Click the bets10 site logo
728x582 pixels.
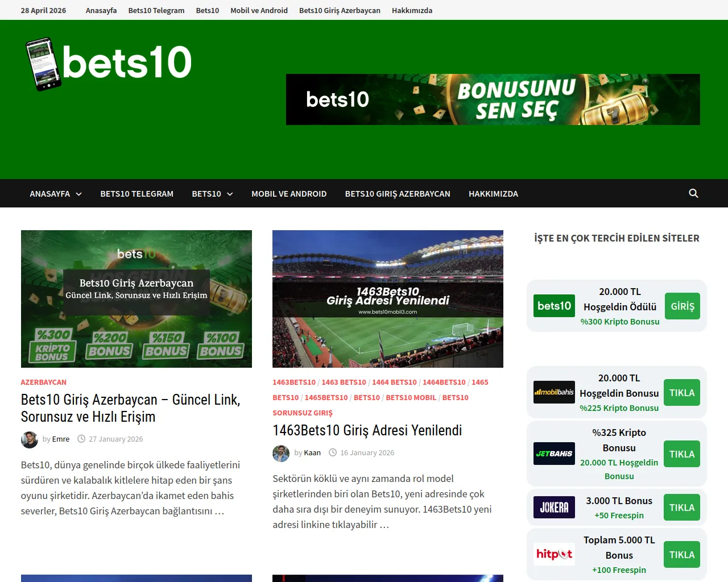click(x=109, y=64)
